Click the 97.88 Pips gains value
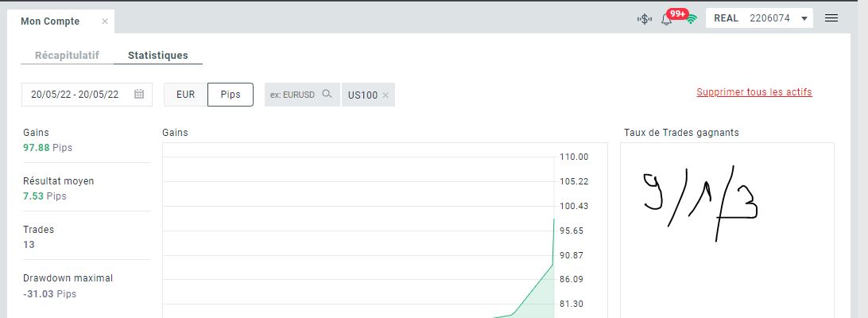Viewport: 868px width, 318px height. (x=48, y=148)
